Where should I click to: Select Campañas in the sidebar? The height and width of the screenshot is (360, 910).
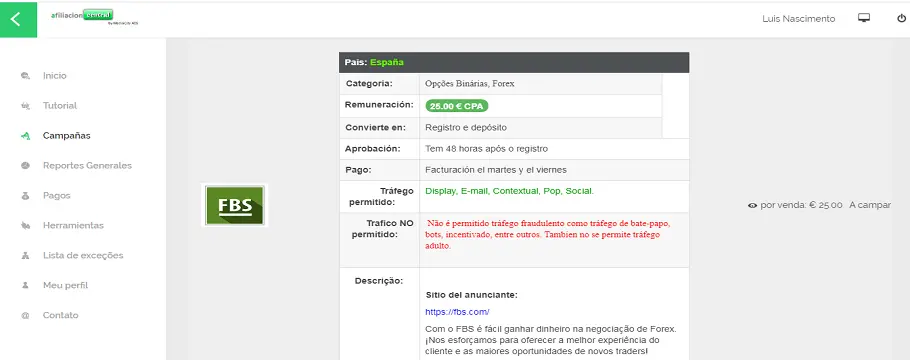tap(67, 136)
